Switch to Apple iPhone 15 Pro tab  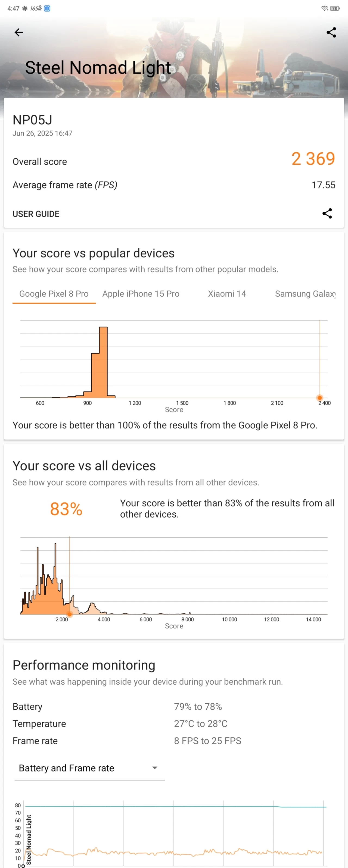(x=141, y=294)
